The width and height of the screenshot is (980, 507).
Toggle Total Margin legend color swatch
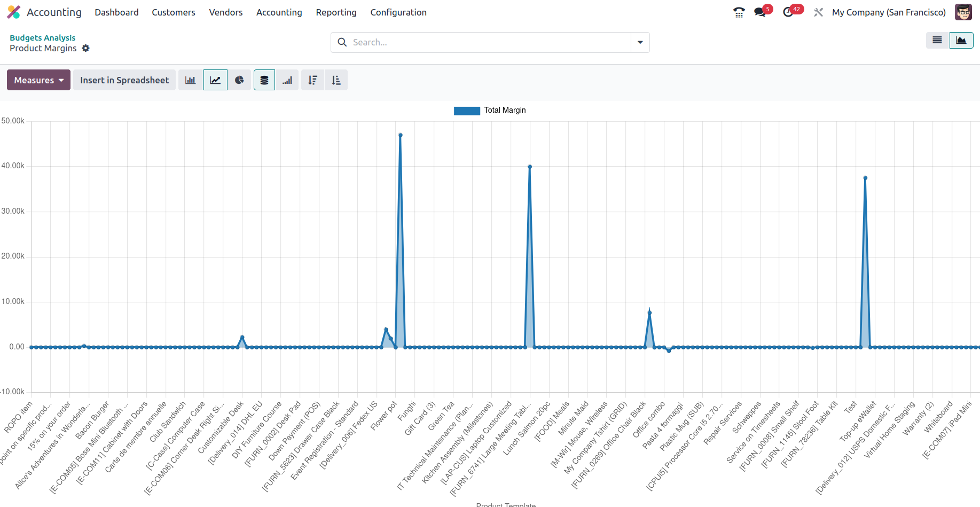(467, 111)
